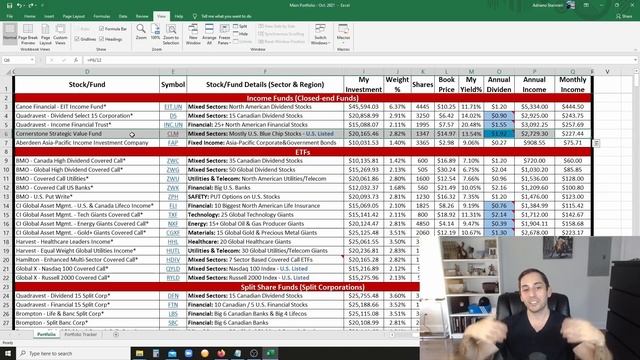The image size is (640, 360).
Task: Select cell Cornerstone Strategic Value Fund
Action: 87,133
